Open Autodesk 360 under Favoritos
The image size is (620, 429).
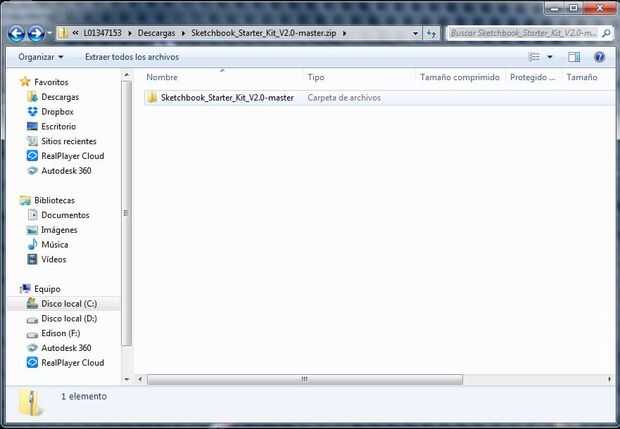point(66,171)
